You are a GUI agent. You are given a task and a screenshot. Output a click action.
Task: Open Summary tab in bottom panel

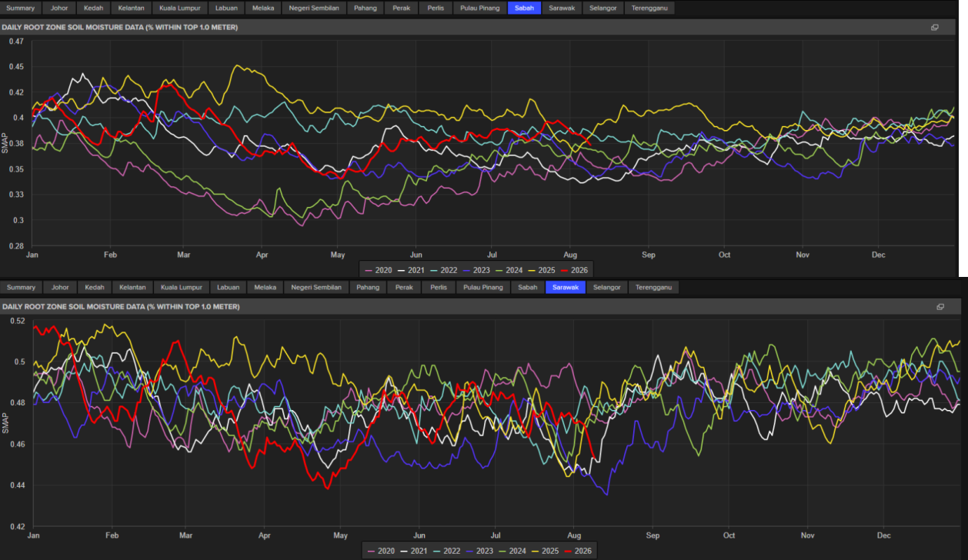click(22, 288)
